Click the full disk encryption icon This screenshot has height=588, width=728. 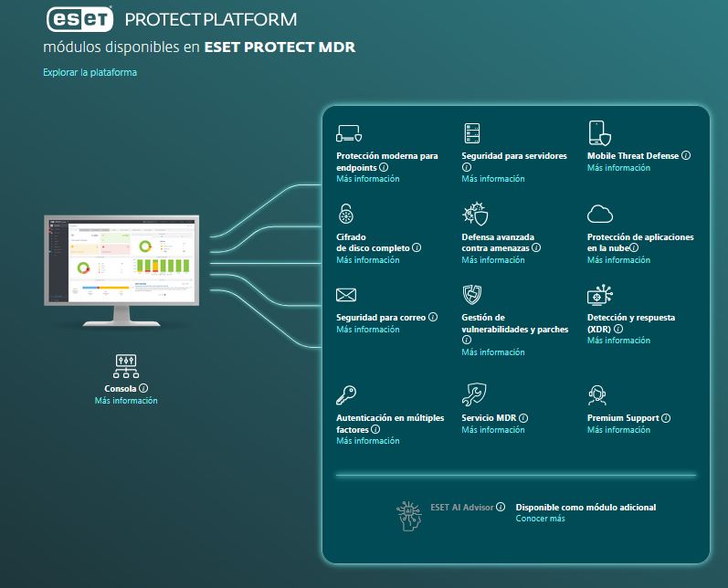click(346, 215)
